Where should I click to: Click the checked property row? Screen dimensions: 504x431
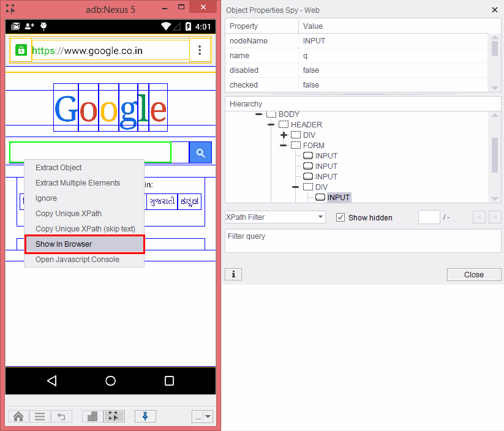click(x=358, y=85)
